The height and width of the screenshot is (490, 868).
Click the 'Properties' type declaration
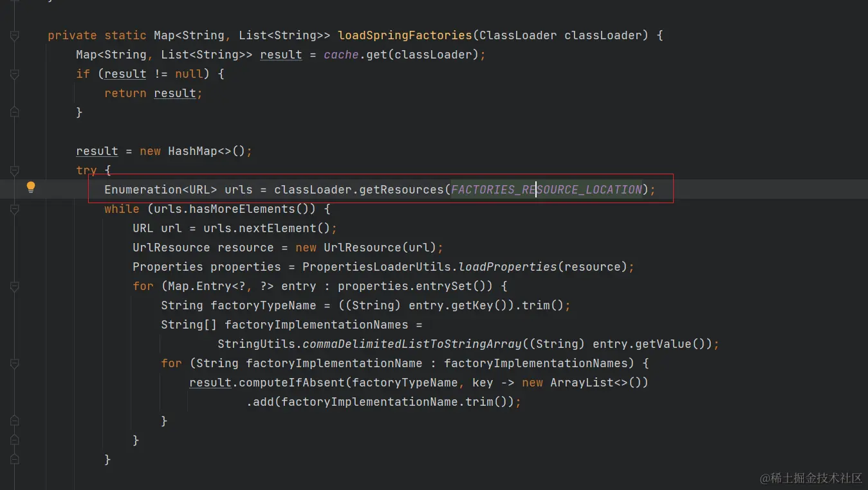tap(168, 267)
